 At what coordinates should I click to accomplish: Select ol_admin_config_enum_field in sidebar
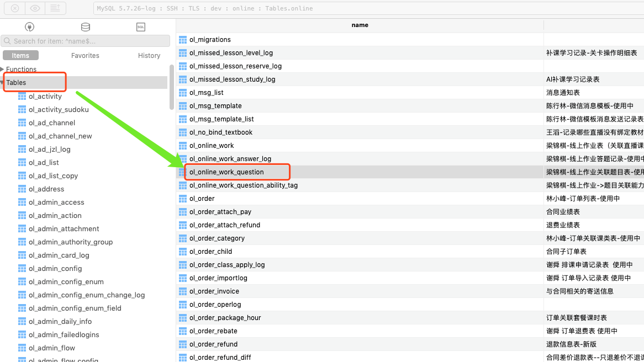(75, 308)
